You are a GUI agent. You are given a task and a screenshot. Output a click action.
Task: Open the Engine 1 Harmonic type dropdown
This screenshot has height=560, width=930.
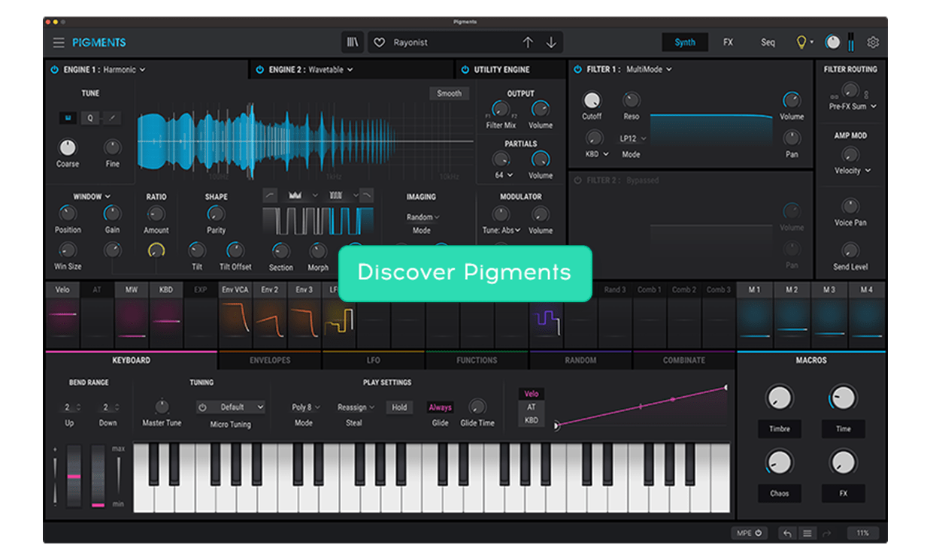click(x=125, y=70)
